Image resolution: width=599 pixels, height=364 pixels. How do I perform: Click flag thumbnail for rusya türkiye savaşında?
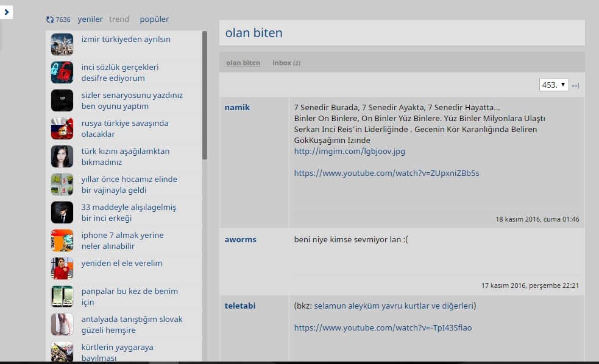pyautogui.click(x=62, y=128)
